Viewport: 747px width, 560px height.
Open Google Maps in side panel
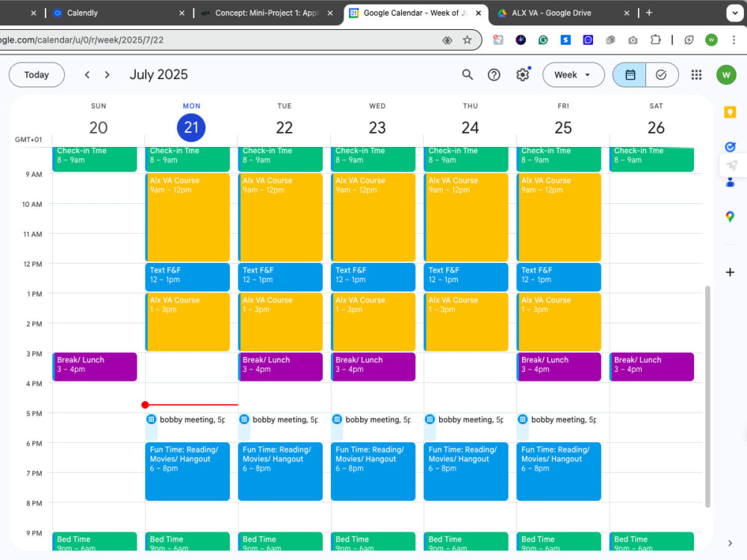coord(730,217)
